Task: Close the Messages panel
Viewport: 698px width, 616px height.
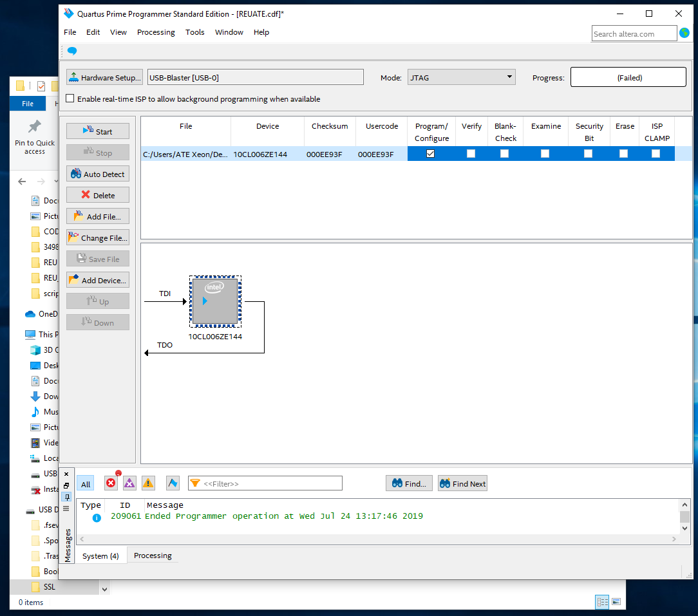Action: [x=66, y=474]
